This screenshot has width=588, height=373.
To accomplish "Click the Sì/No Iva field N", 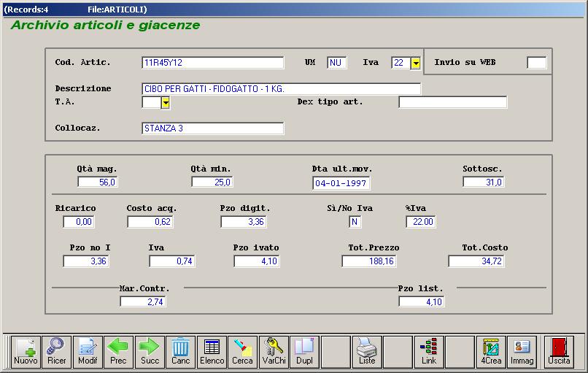I will tap(355, 222).
